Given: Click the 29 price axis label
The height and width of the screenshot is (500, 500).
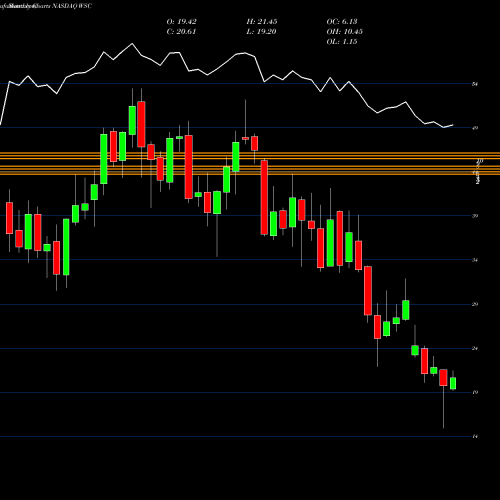Looking at the screenshot, I should pos(475,304).
